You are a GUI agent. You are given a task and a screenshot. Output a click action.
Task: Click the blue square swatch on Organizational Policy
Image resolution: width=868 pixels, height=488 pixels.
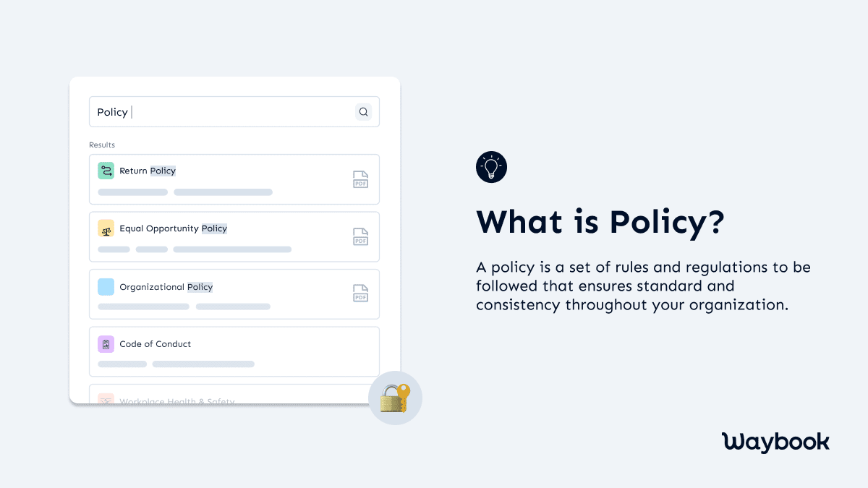[106, 286]
